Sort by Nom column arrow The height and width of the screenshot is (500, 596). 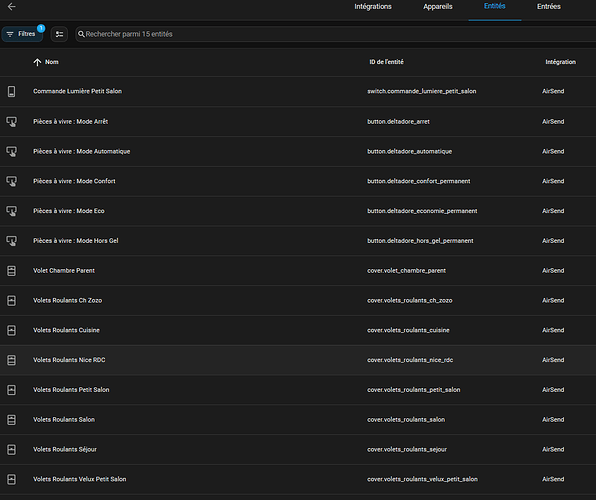coord(37,62)
